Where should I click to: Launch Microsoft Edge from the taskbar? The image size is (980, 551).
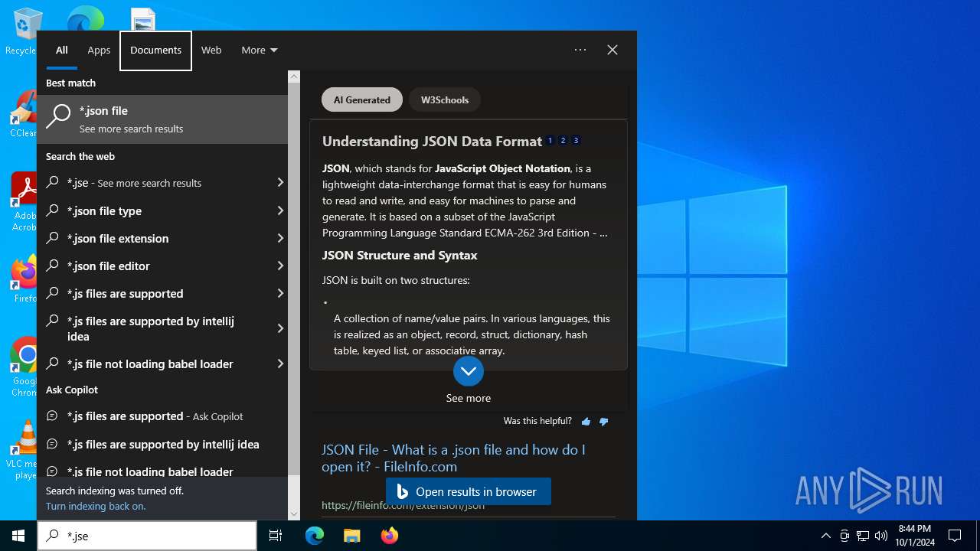click(x=315, y=536)
